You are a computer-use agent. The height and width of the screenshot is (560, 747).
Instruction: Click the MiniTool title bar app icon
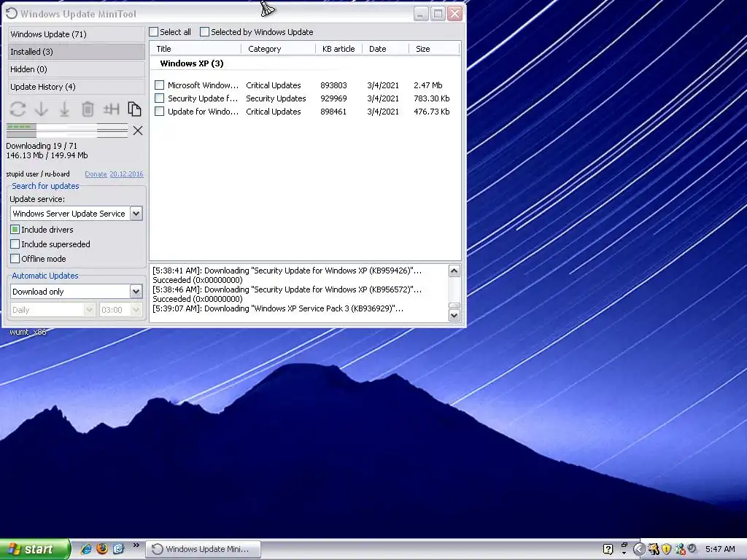[12, 14]
